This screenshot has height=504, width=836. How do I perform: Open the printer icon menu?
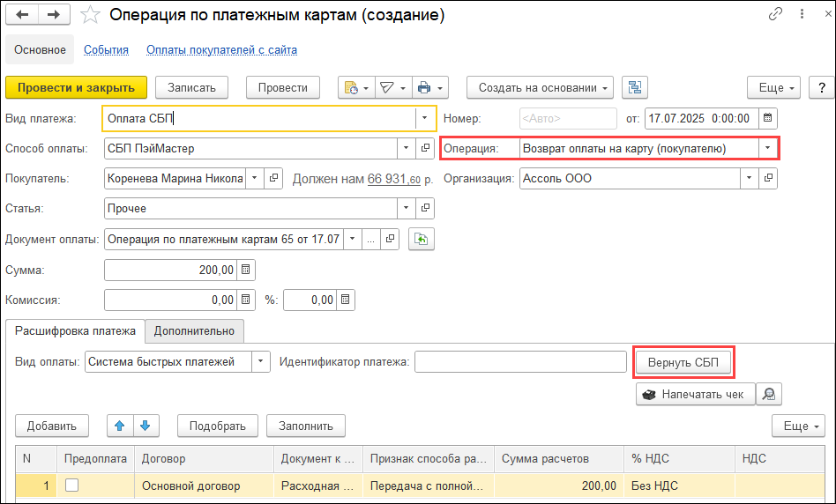click(430, 87)
